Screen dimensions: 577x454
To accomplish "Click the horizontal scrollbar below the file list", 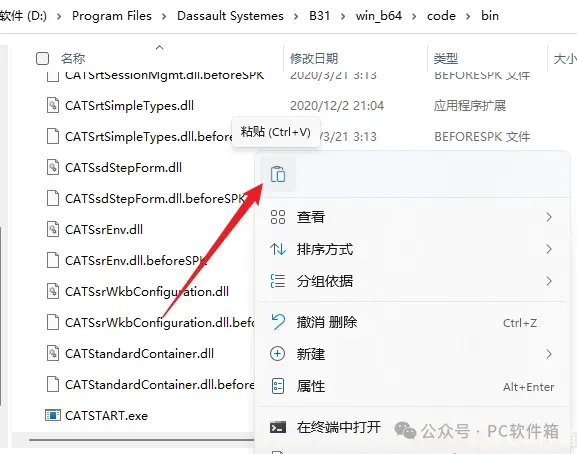I will tap(142, 440).
